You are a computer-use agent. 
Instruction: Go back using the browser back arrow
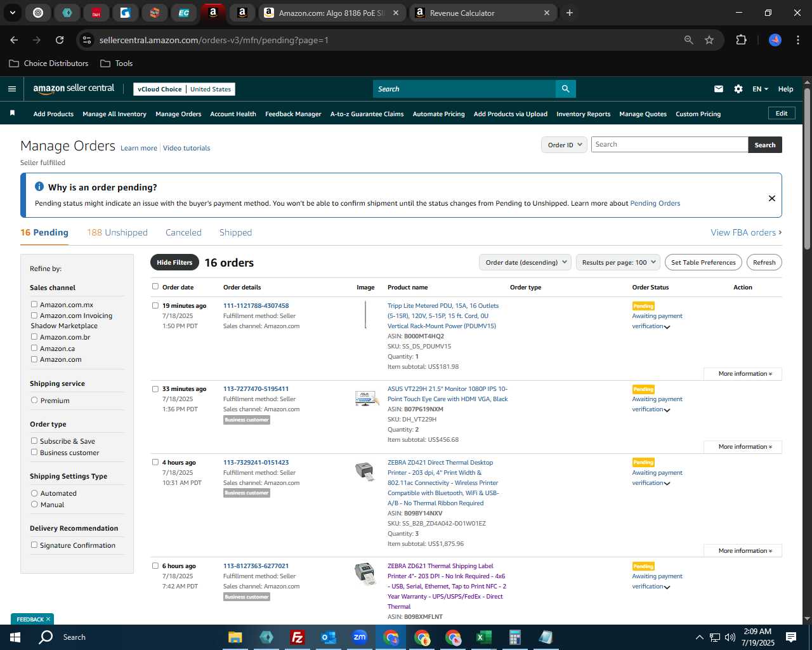click(14, 40)
